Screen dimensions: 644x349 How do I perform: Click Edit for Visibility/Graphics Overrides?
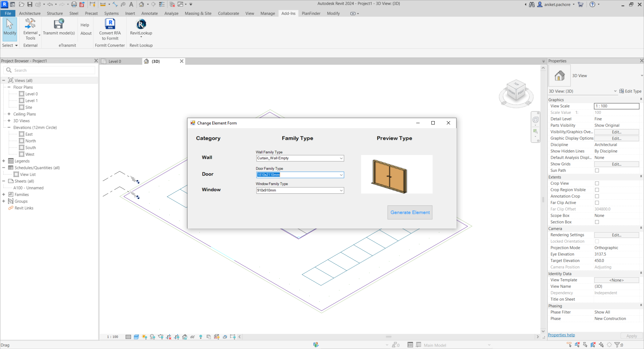coord(616,132)
